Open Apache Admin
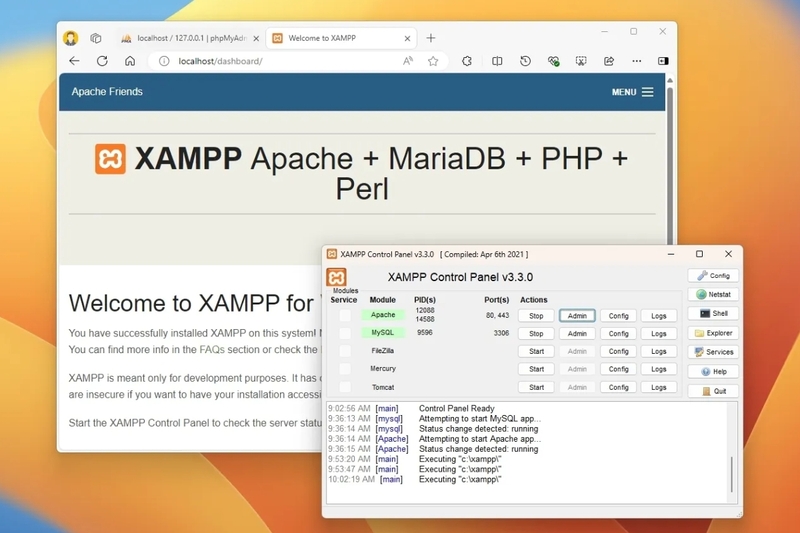 (x=577, y=316)
